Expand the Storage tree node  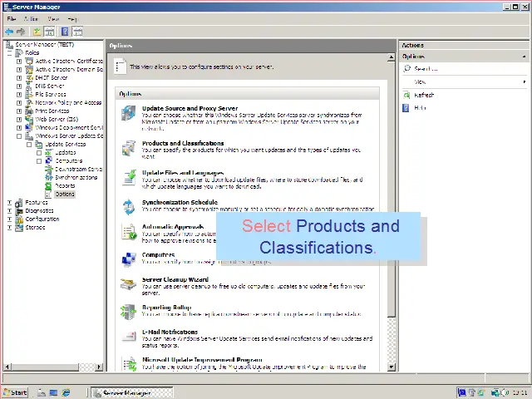point(9,227)
